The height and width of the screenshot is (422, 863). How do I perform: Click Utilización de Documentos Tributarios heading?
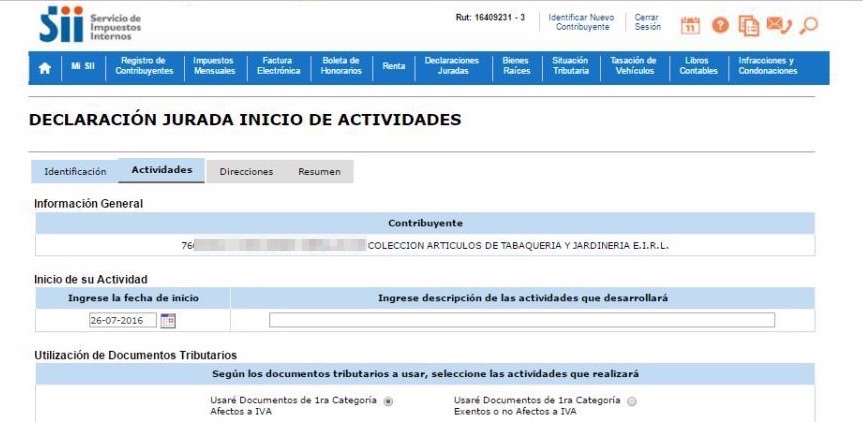[135, 355]
